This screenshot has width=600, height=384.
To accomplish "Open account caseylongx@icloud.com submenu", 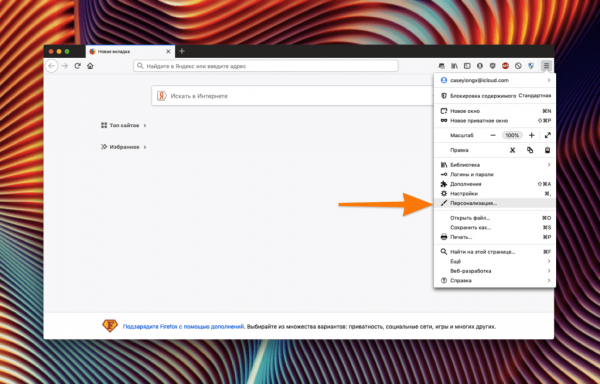I will 495,80.
